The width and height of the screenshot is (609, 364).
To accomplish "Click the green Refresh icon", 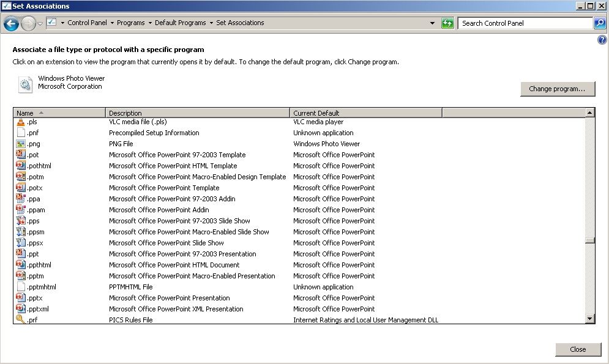I will [447, 23].
